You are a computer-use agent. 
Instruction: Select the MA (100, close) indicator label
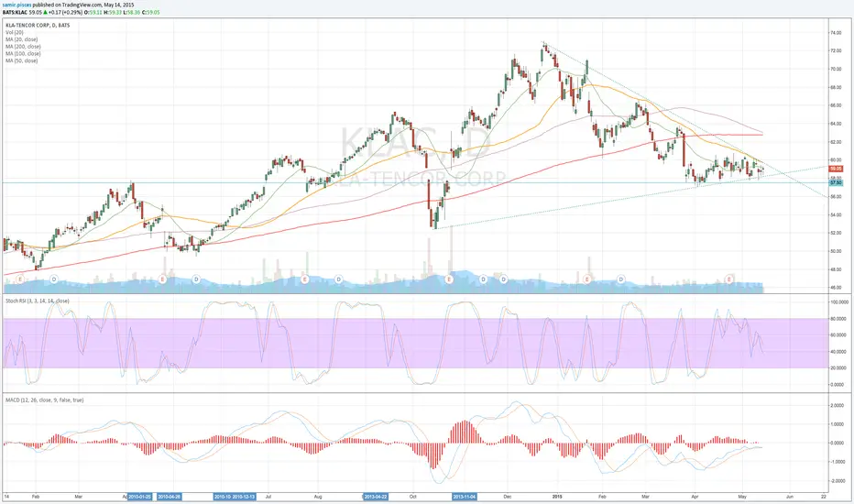click(x=24, y=53)
